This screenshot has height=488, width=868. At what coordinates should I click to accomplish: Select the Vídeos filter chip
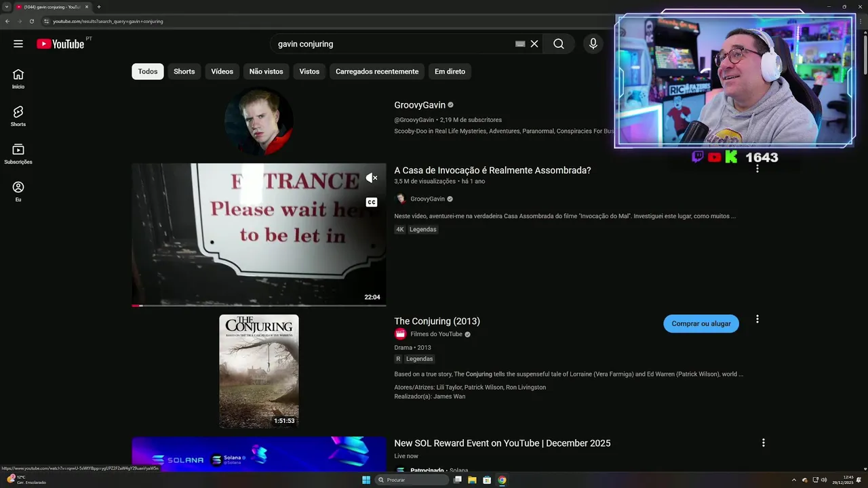coord(222,71)
